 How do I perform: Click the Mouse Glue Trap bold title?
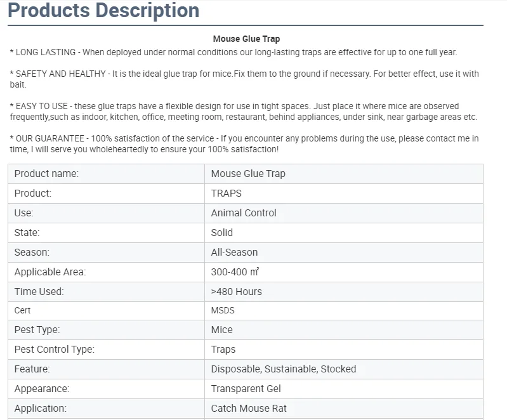click(x=246, y=39)
